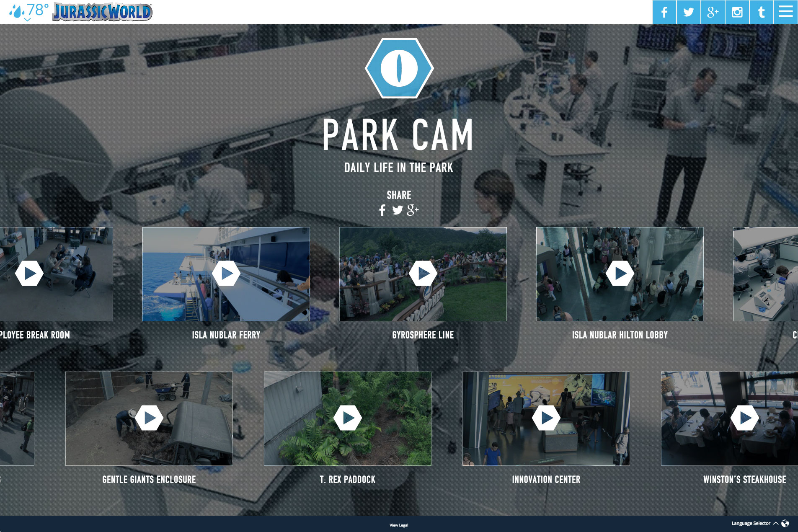Viewport: 798px width, 532px height.
Task: Open the Twitter icon in top bar
Action: 689,12
